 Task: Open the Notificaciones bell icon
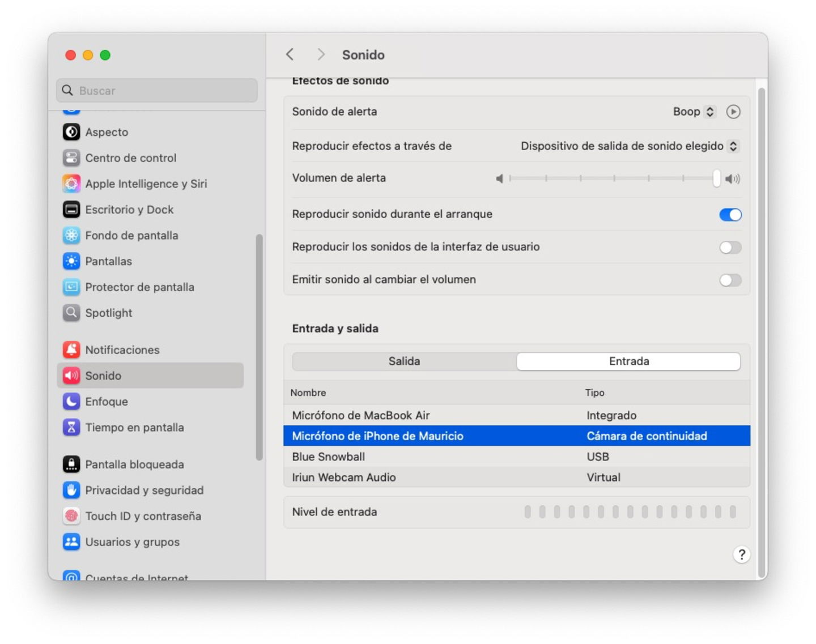click(x=71, y=350)
